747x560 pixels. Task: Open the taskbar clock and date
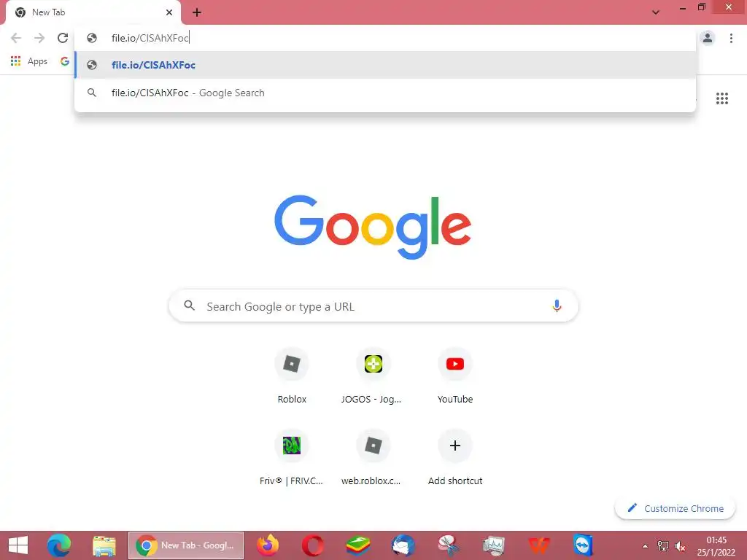pos(716,546)
